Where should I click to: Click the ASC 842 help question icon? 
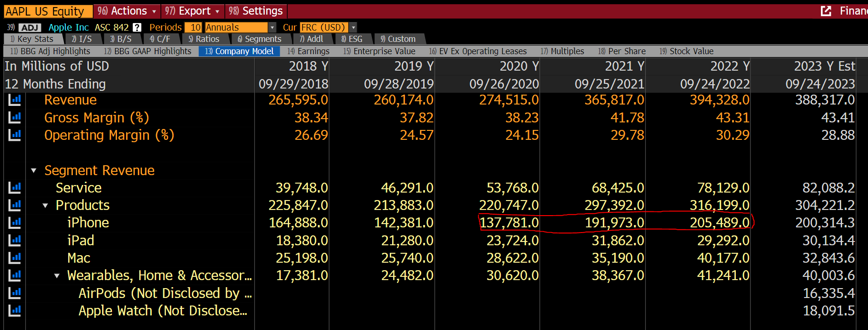[x=137, y=27]
